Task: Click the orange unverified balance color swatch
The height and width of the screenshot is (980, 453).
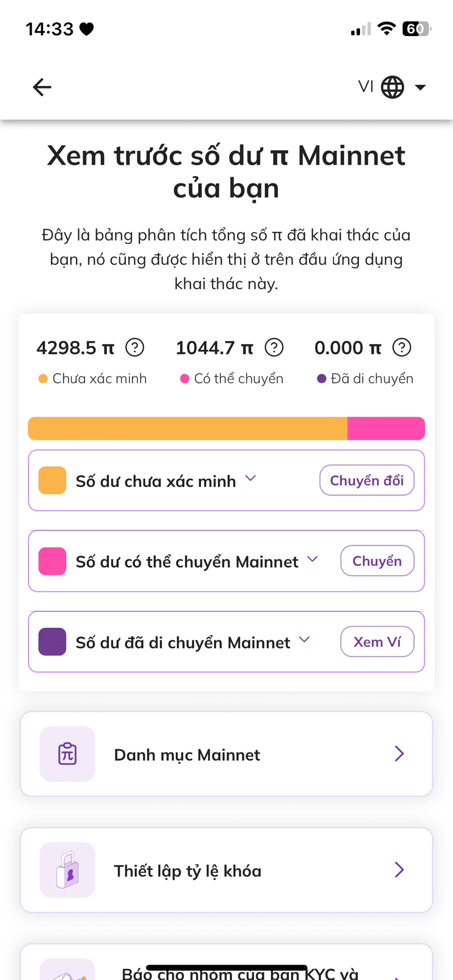Action: click(53, 480)
